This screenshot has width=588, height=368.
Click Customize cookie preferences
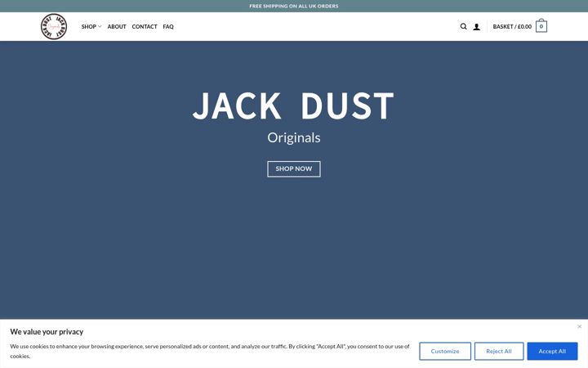pos(445,351)
